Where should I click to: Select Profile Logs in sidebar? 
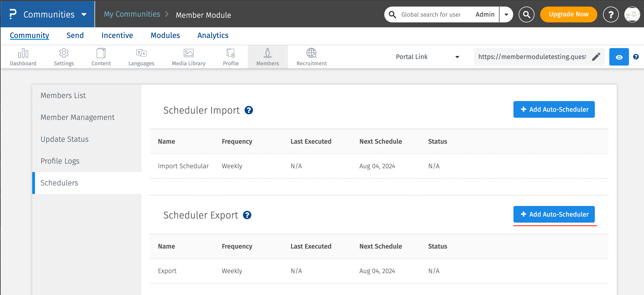60,161
